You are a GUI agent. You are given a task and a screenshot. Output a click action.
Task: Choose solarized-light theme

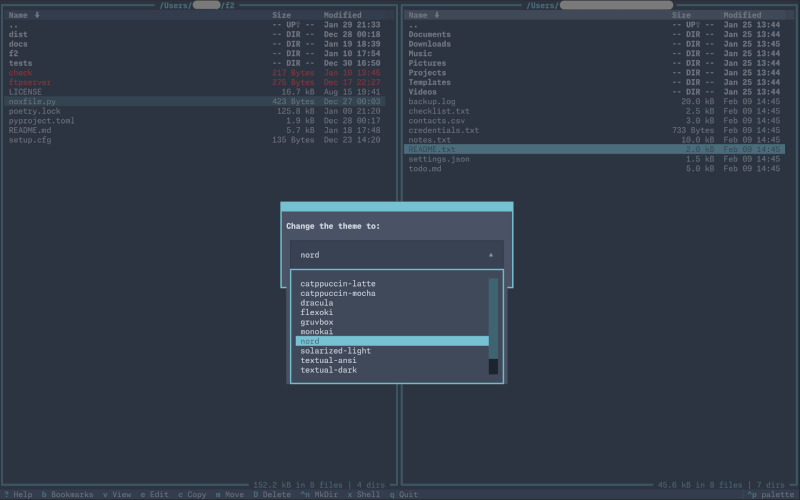(x=392, y=351)
